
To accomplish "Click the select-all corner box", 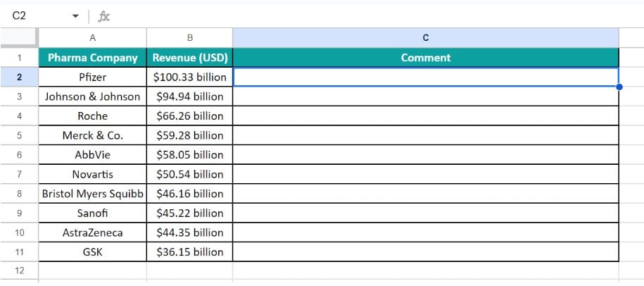I will (x=19, y=38).
